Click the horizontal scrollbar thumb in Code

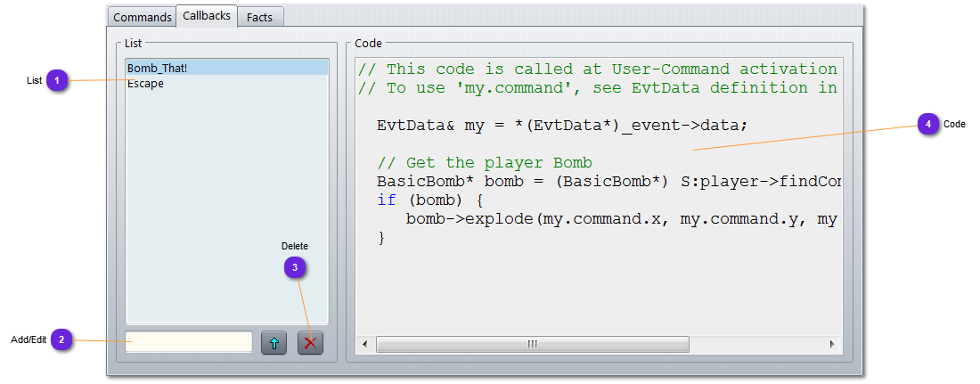pos(532,344)
